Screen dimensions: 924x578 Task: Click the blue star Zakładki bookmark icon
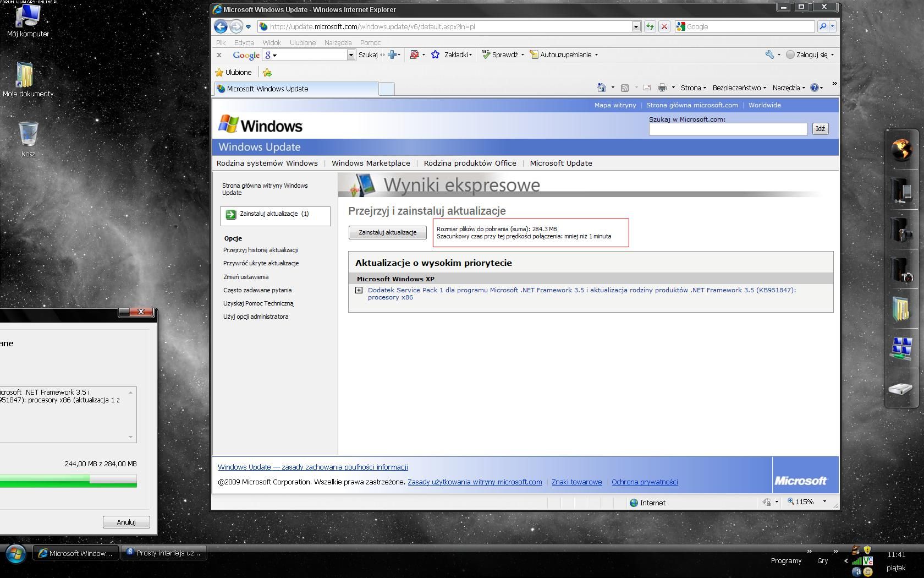pos(435,54)
